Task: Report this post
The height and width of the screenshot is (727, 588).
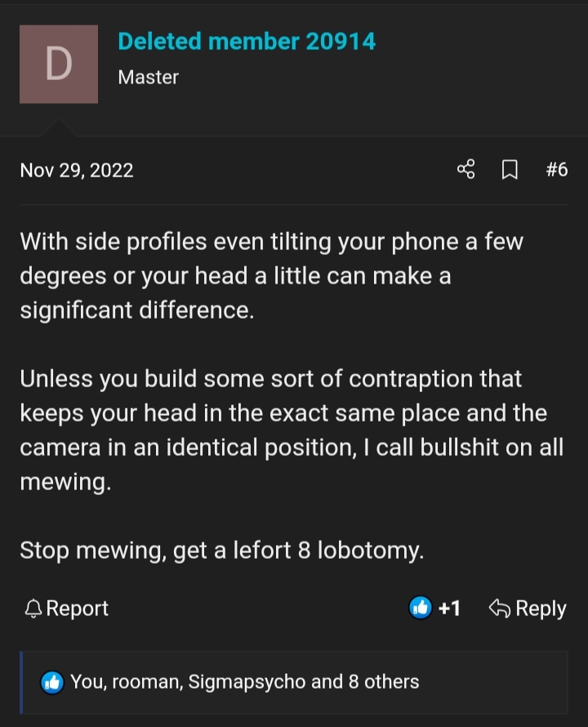Action: pos(66,609)
